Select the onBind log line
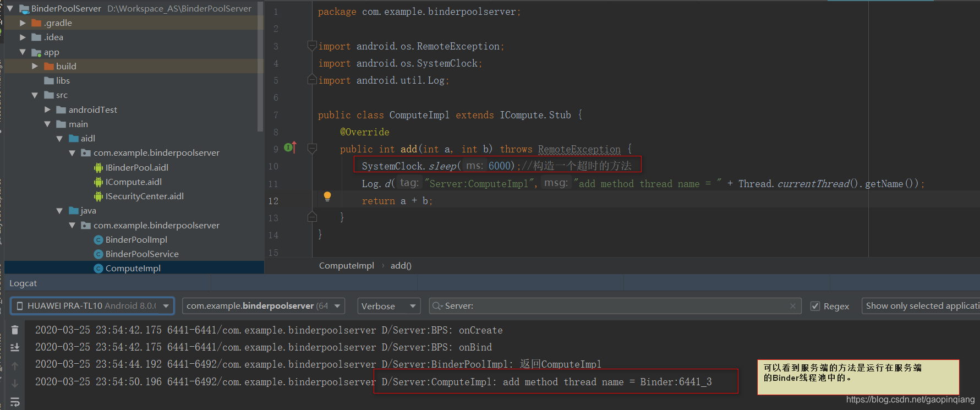980x410 pixels. (264, 347)
